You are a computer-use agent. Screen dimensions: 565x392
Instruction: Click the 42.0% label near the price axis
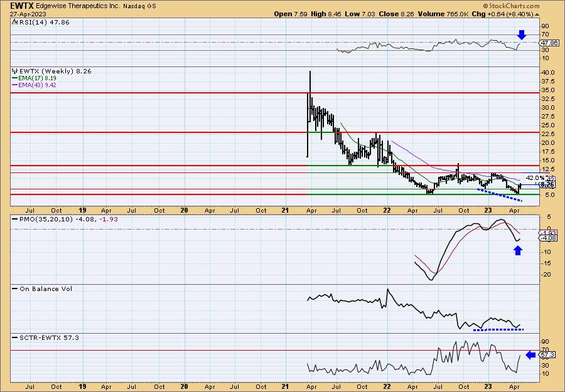click(535, 178)
